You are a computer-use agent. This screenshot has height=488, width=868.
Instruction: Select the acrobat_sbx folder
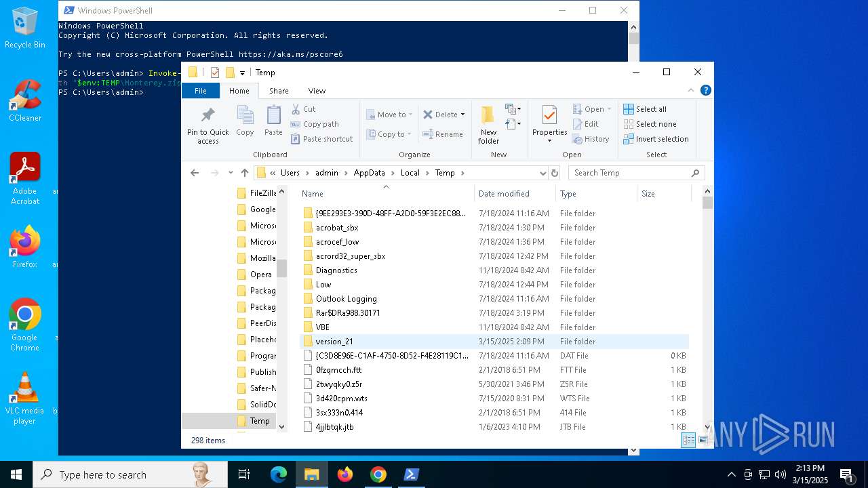tap(494, 228)
